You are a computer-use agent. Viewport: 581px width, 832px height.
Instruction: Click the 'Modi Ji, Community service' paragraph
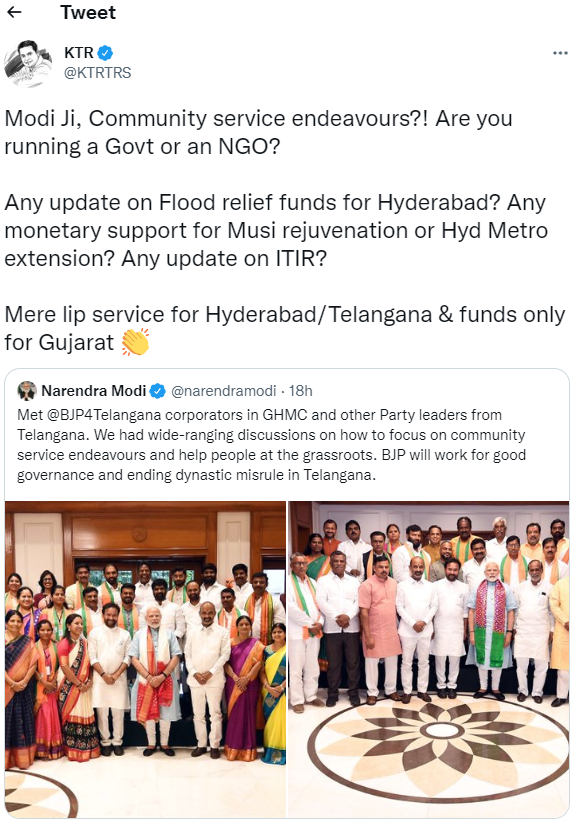[x=258, y=132]
